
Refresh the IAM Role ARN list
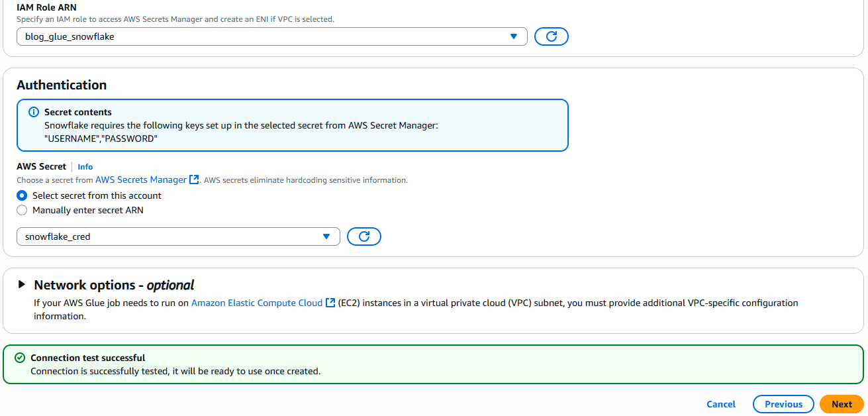coord(551,36)
